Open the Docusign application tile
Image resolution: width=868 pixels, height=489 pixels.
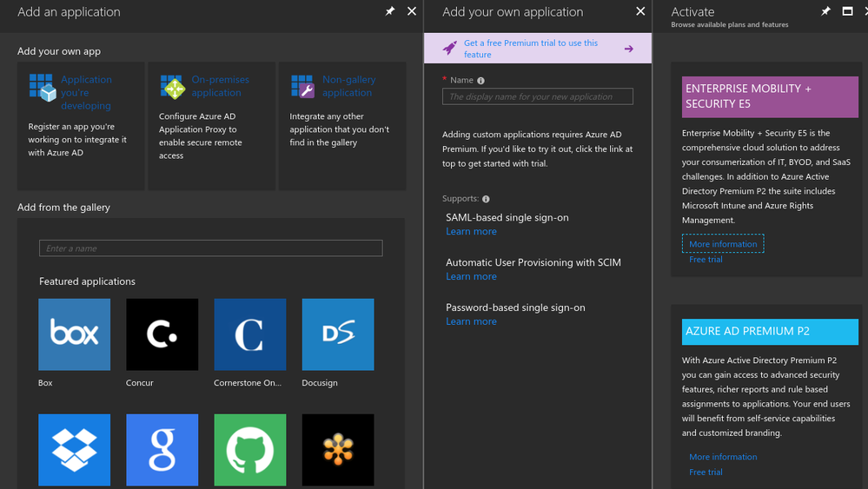pos(338,334)
